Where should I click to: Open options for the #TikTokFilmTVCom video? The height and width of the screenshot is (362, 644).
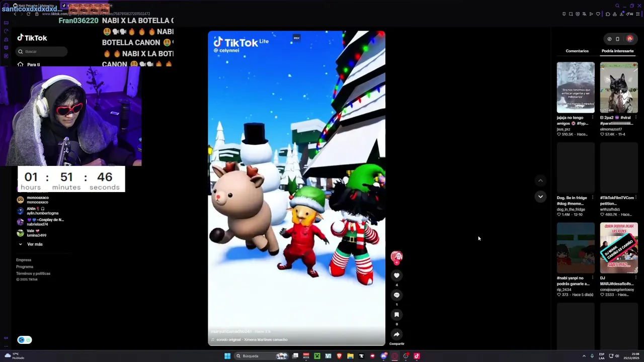[x=635, y=198]
